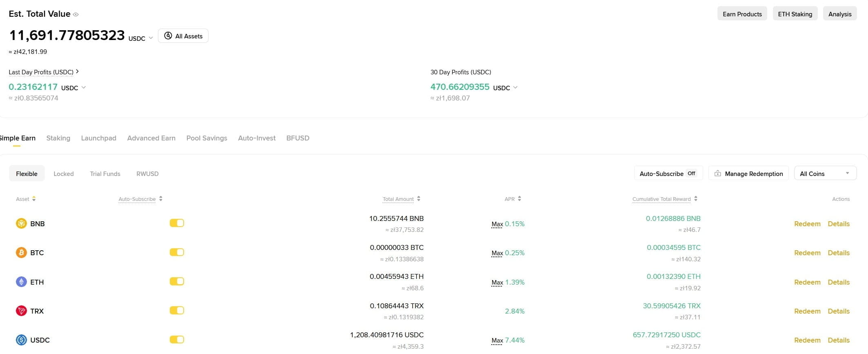
Task: Sort by Asset column arrows
Action: [x=34, y=199]
